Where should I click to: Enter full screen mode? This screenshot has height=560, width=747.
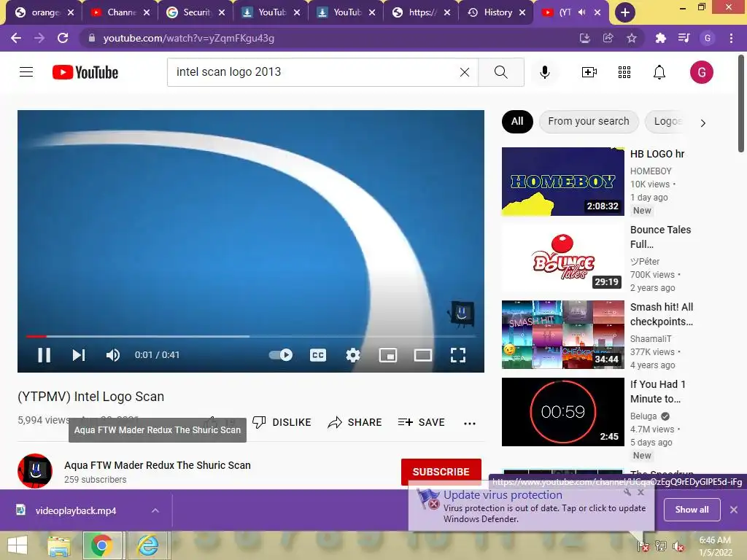(x=458, y=355)
